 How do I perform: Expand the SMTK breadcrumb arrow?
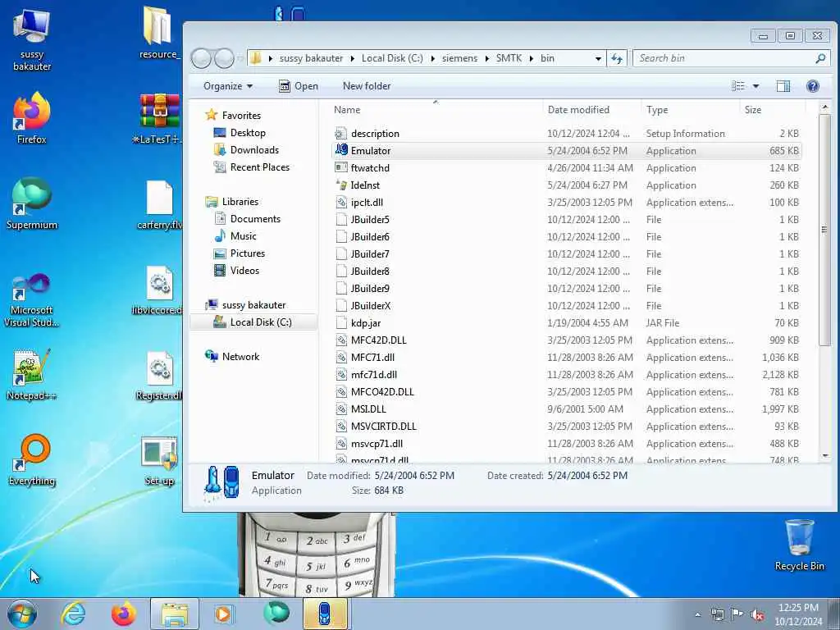pos(532,58)
